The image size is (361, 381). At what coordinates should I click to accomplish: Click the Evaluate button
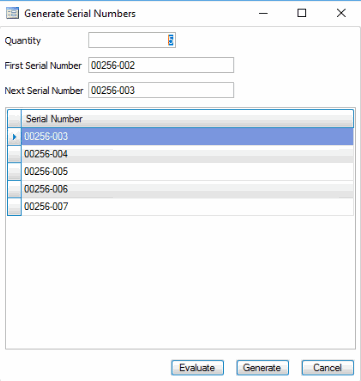[197, 368]
